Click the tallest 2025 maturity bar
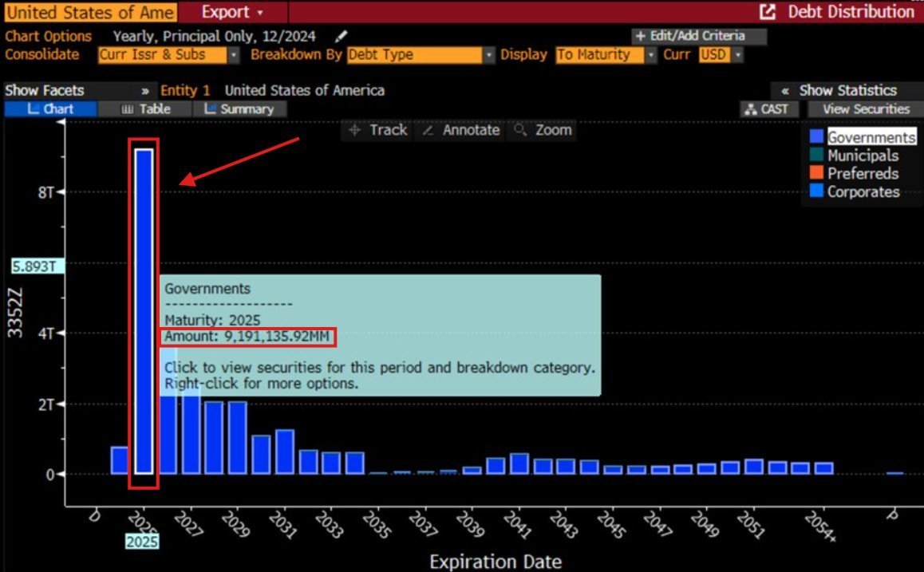The image size is (924, 572). tap(144, 311)
